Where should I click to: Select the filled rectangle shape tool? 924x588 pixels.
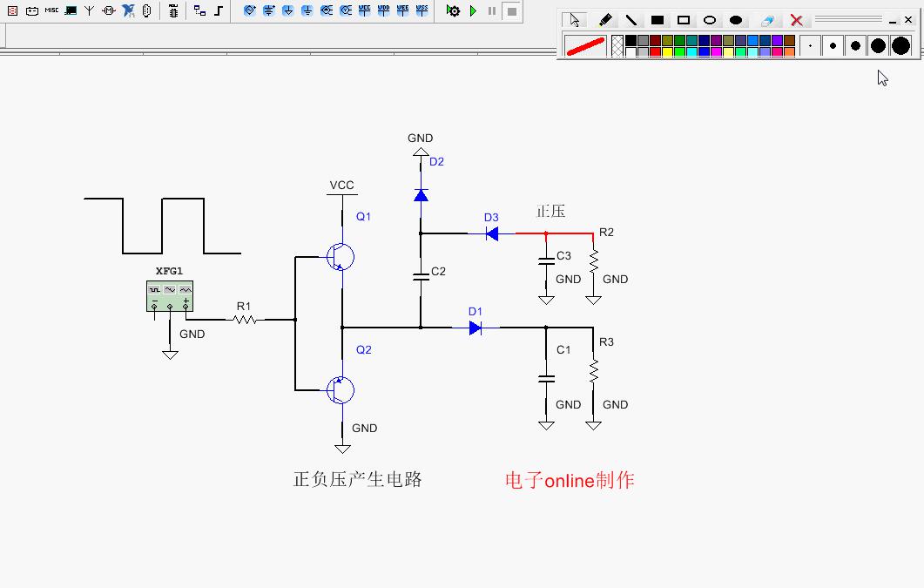pyautogui.click(x=658, y=20)
